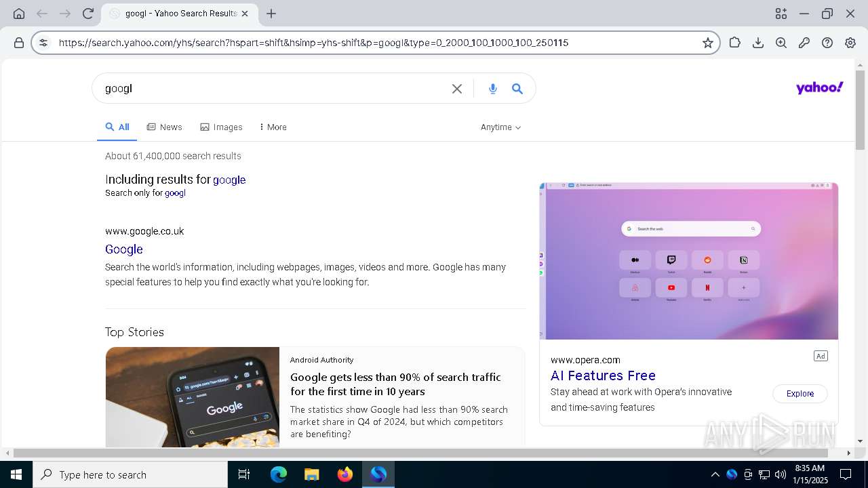Click the taskbar search box
This screenshot has width=868, height=488.
[130, 474]
